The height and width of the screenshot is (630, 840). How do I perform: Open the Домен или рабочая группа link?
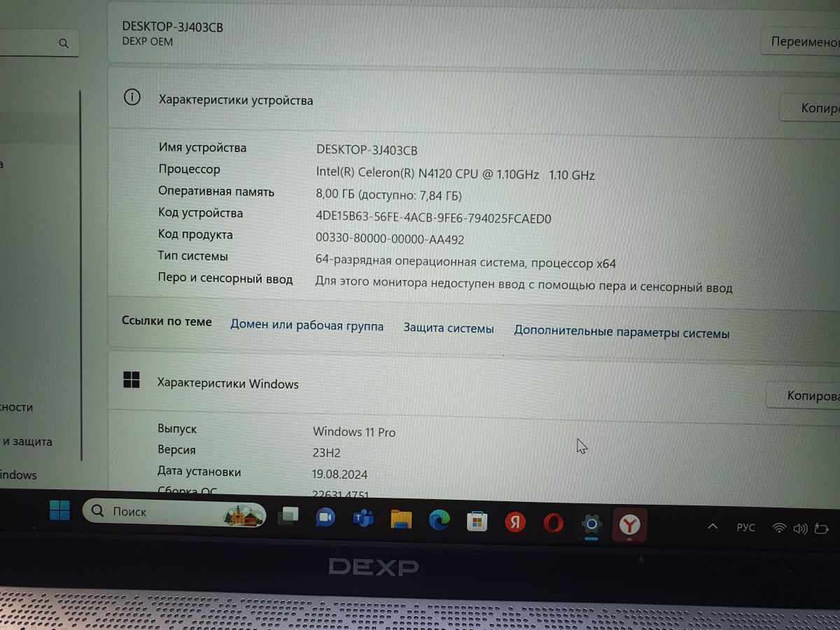(x=307, y=325)
